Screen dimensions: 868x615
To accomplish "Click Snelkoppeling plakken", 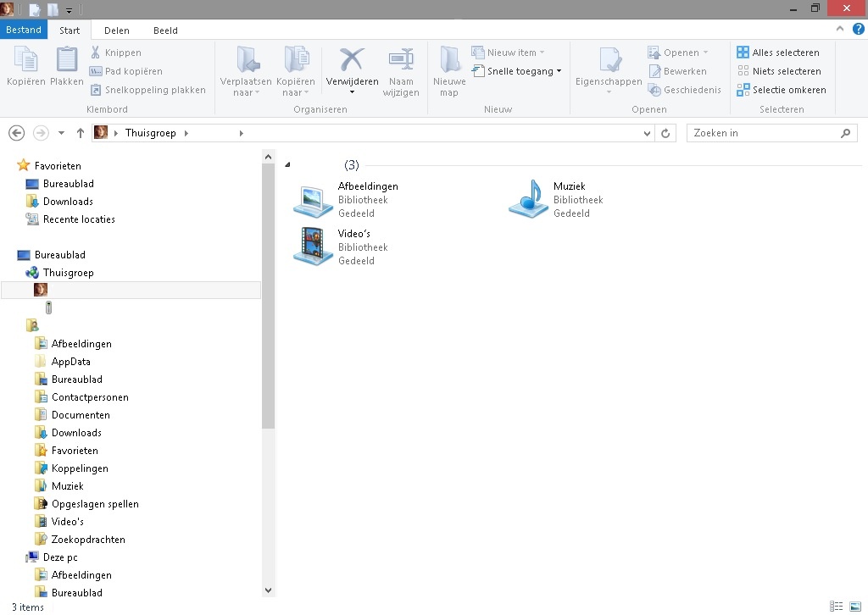I will click(147, 90).
